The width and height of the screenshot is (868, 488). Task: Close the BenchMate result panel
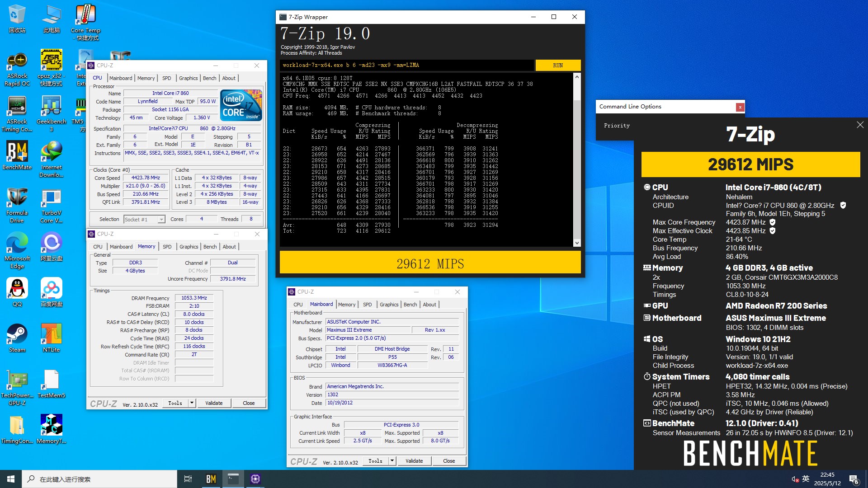[x=860, y=125]
